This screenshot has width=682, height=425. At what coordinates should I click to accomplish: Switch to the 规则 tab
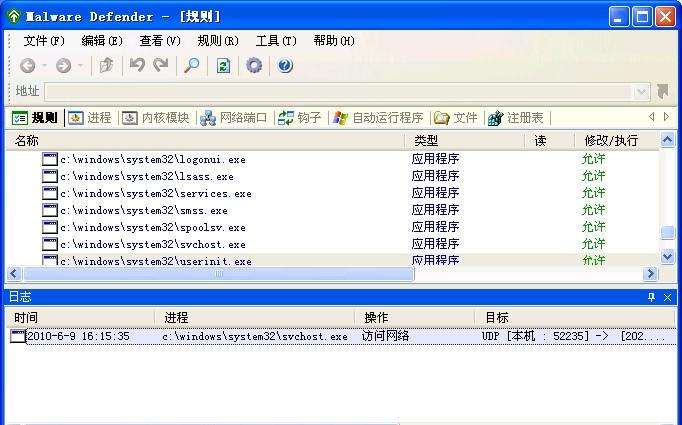coord(35,118)
